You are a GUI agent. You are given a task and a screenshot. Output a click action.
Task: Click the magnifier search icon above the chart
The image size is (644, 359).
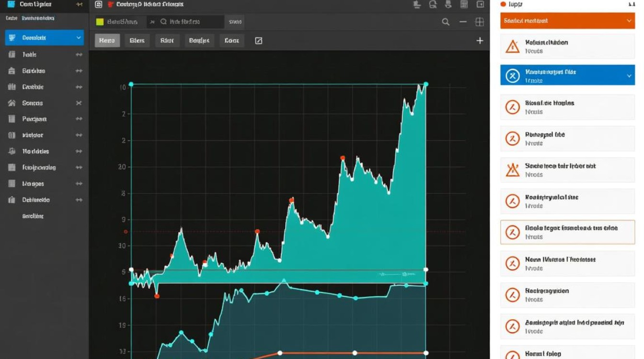[446, 22]
